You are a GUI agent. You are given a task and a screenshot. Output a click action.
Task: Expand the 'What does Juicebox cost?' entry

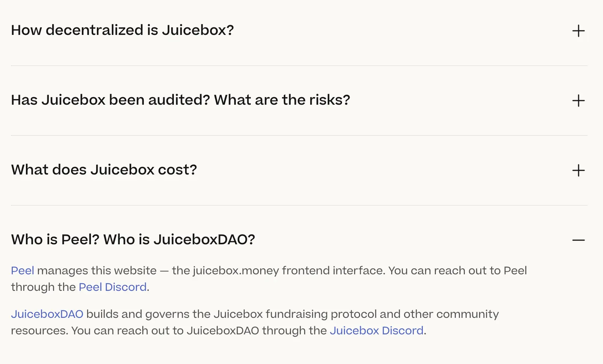104,170
